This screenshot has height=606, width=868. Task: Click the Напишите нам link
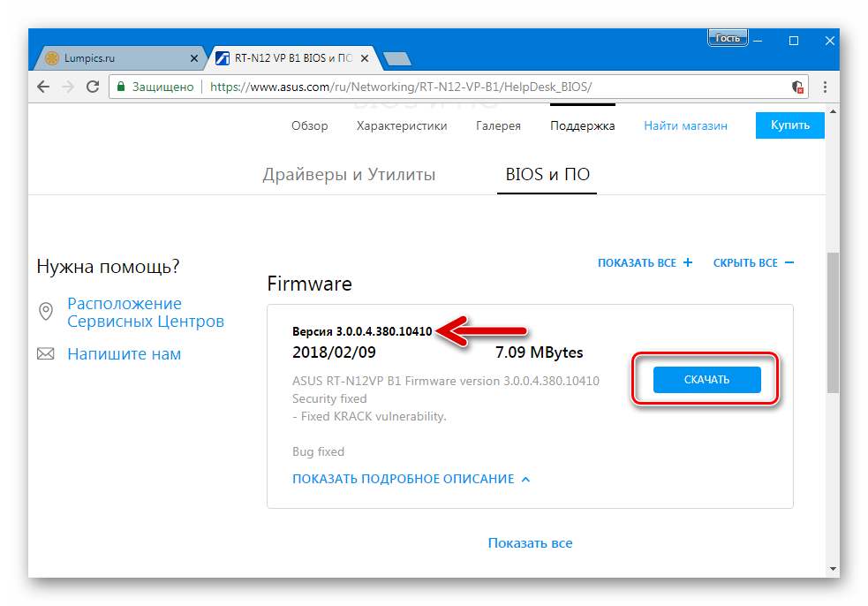click(x=124, y=354)
